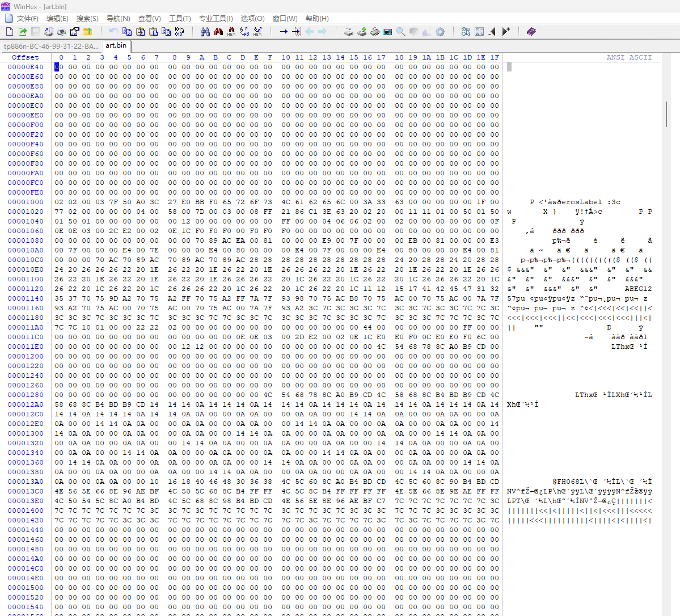This screenshot has width=680, height=616.
Task: Click the Back navigation arrow icon
Action: click(x=310, y=32)
